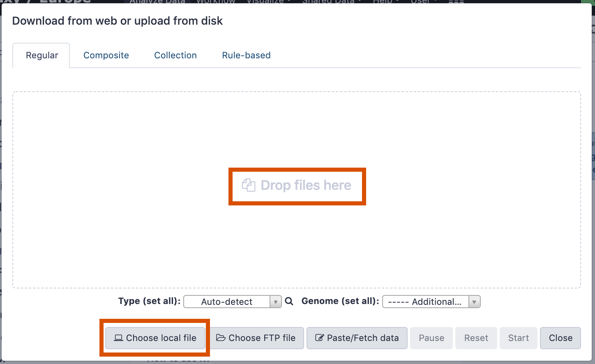
Task: Click the files icon next to Drop files here
Action: tap(249, 185)
